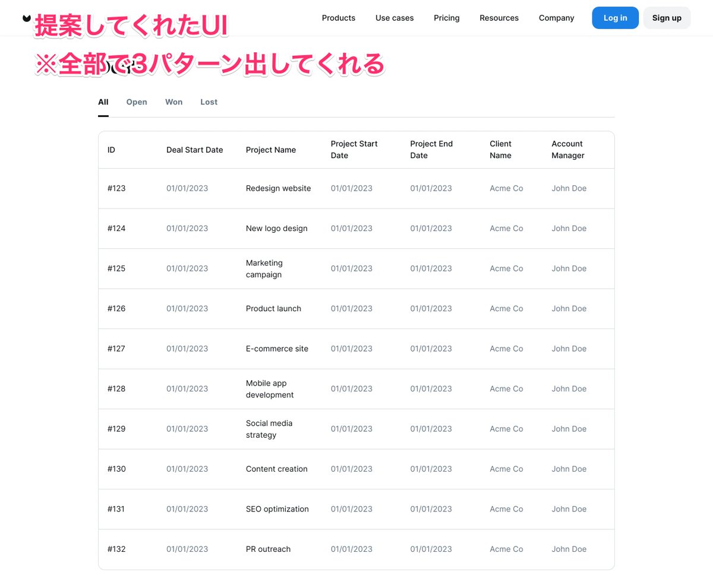Switch to the Open deals tab
This screenshot has height=588, width=713.
point(137,102)
